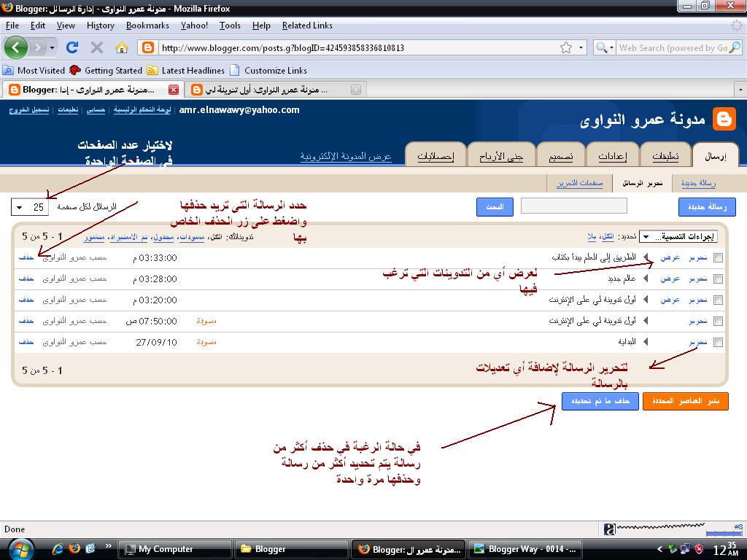
Task: Switch to the My Computer taskbar window
Action: [x=174, y=549]
